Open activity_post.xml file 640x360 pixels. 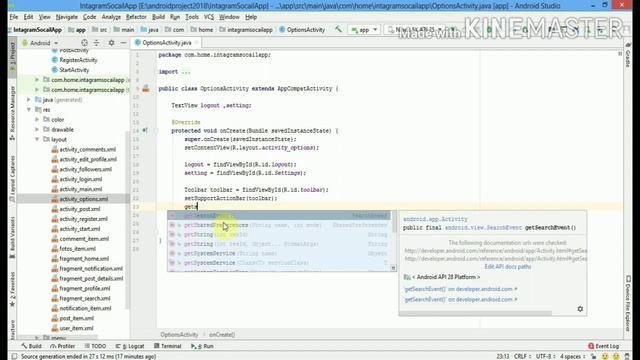pyautogui.click(x=80, y=209)
